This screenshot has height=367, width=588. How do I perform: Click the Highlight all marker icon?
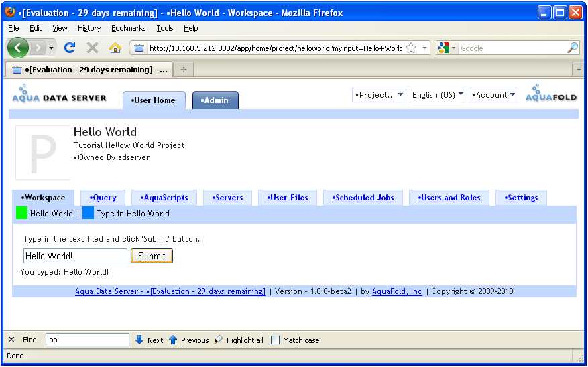[x=219, y=340]
